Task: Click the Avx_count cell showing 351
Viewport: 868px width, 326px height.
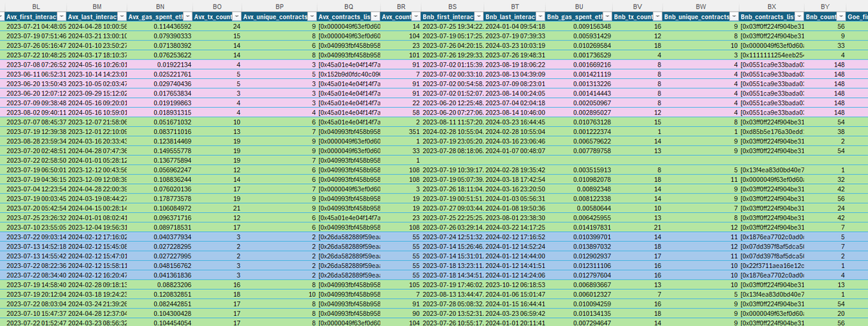Action: click(401, 131)
